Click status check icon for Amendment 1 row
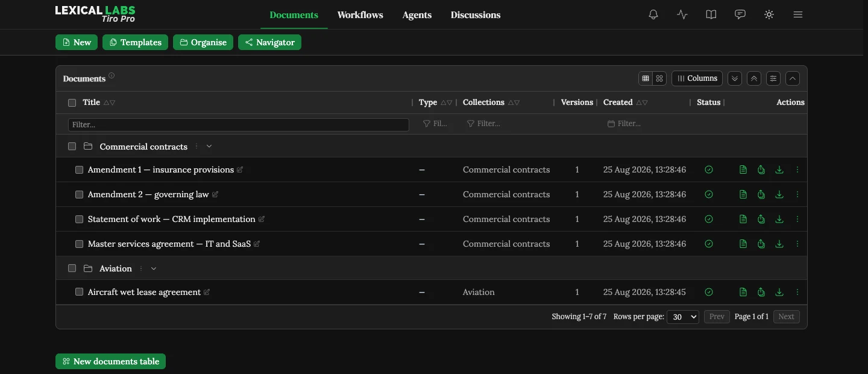 coord(709,170)
